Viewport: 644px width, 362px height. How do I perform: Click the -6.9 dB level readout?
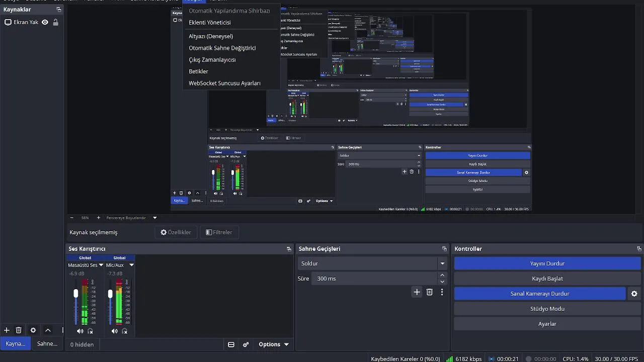click(76, 274)
